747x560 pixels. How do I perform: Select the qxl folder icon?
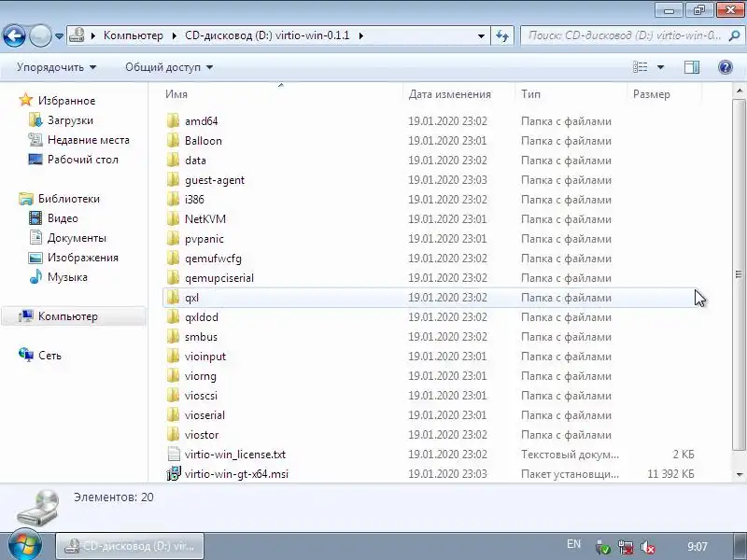point(174,298)
